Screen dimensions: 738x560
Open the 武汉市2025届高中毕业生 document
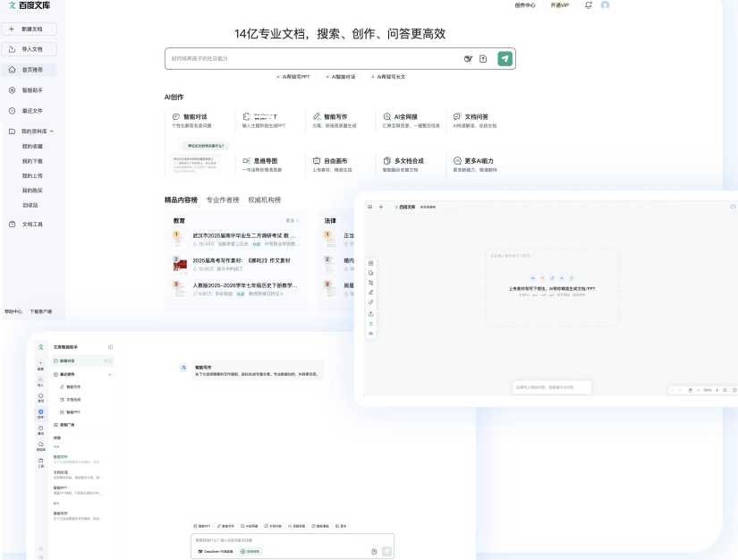pos(244,235)
